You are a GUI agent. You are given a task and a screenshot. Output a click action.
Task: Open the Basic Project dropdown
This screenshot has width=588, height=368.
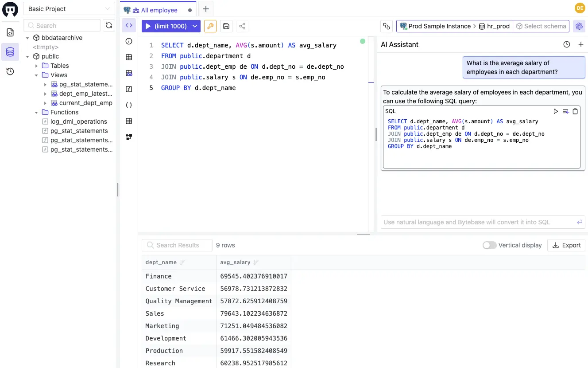(69, 8)
